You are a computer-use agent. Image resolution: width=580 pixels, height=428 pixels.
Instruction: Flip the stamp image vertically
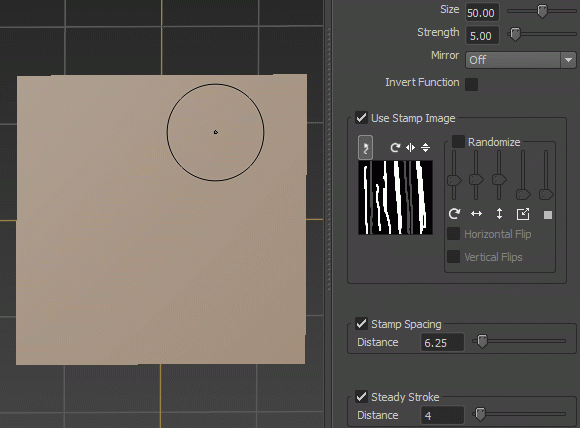click(x=425, y=148)
